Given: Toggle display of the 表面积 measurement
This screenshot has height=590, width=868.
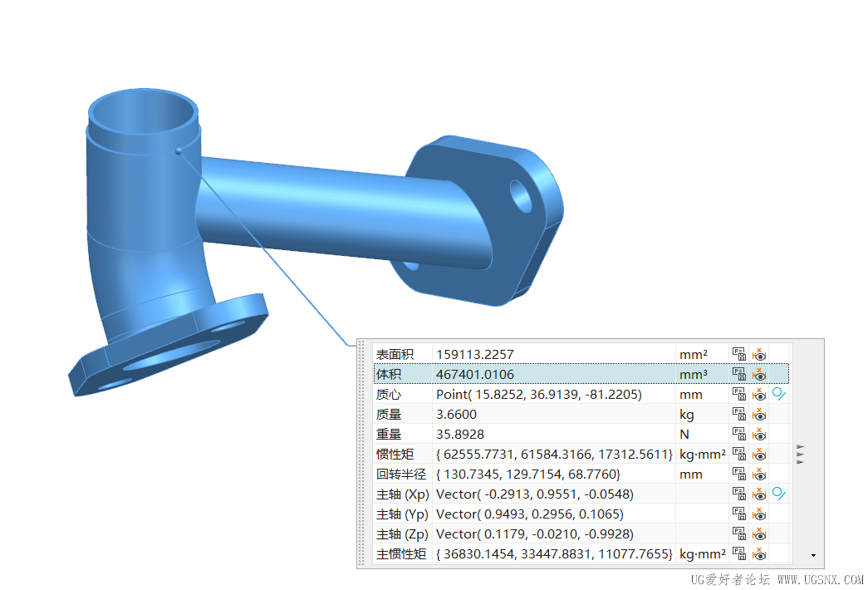Looking at the screenshot, I should click(x=759, y=354).
